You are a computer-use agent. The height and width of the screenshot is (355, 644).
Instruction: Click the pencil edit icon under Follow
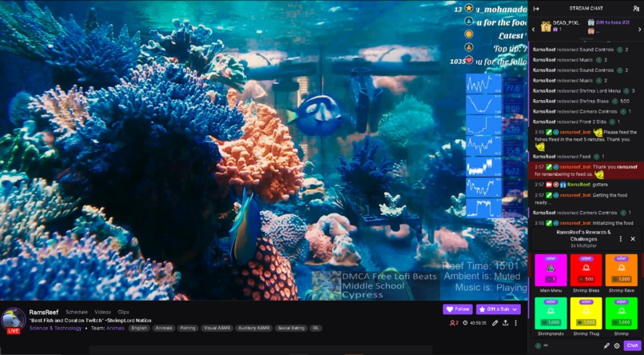point(495,323)
